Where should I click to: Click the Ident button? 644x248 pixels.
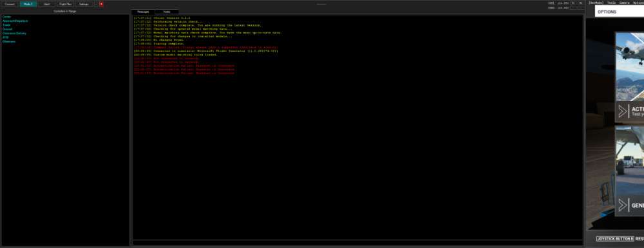[46, 4]
